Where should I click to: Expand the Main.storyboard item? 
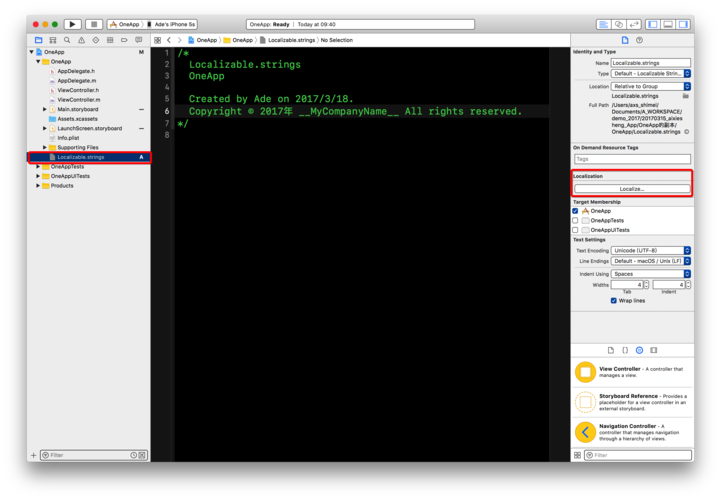point(45,109)
